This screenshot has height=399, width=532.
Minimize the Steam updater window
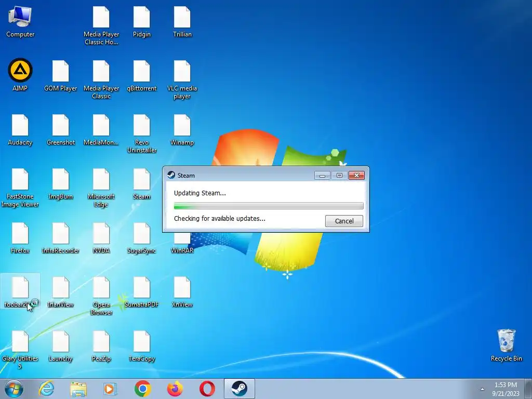click(322, 176)
